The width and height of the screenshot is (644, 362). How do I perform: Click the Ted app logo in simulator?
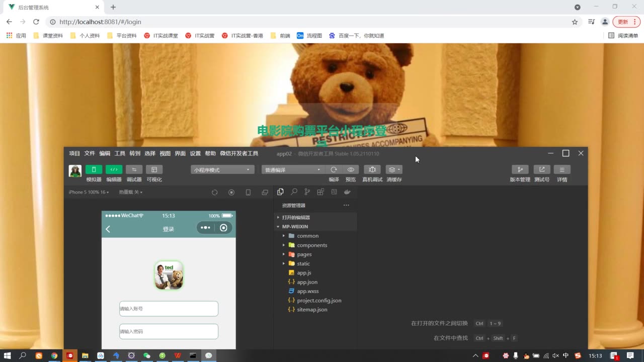point(169,276)
